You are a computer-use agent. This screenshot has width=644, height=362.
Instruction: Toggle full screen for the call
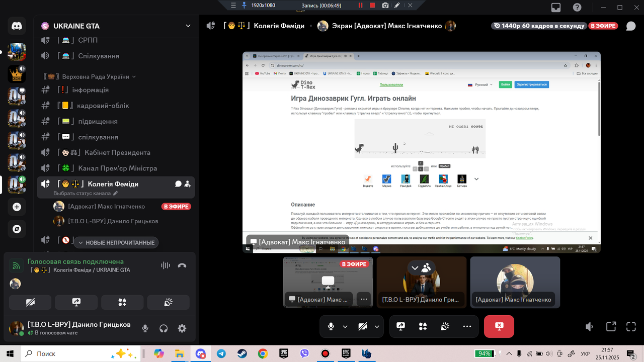coord(631,327)
